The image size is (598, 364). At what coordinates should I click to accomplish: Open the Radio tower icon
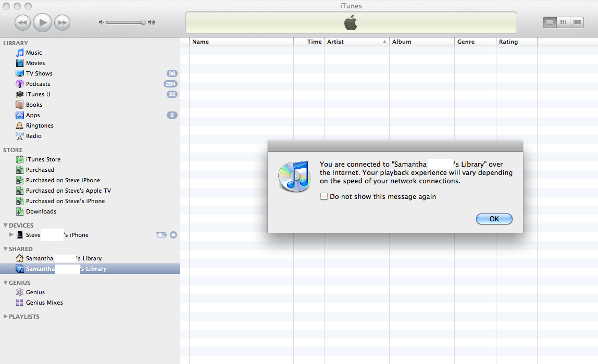[x=19, y=136]
